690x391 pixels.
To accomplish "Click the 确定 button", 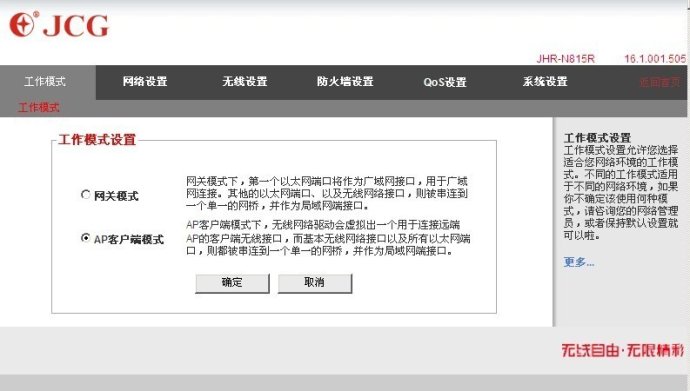I will pos(232,283).
